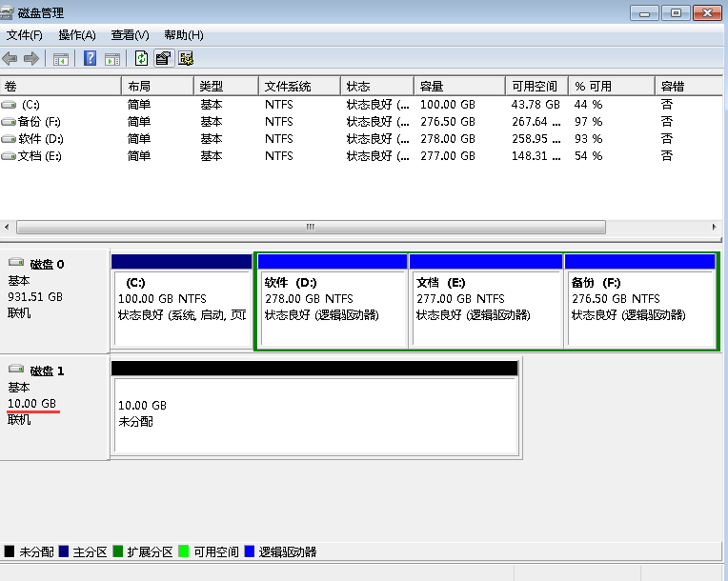
Task: Click the 100.00 GB capacity cell
Action: [x=448, y=105]
